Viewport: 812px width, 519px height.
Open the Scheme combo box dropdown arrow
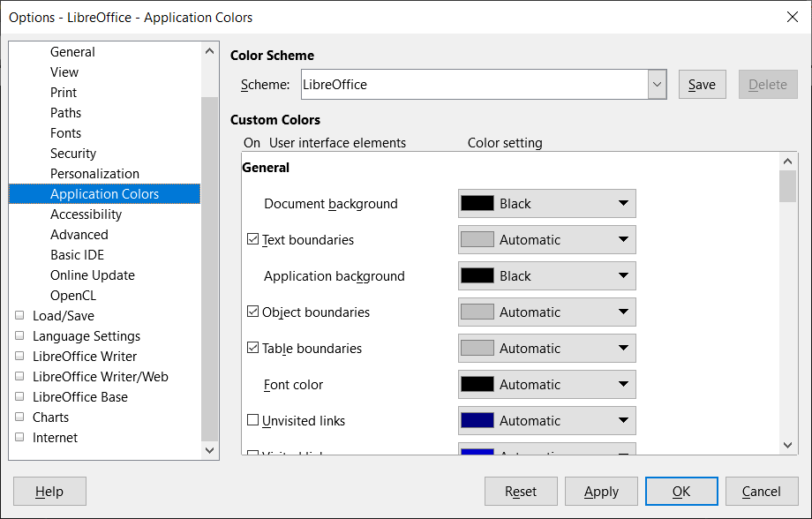(x=658, y=85)
